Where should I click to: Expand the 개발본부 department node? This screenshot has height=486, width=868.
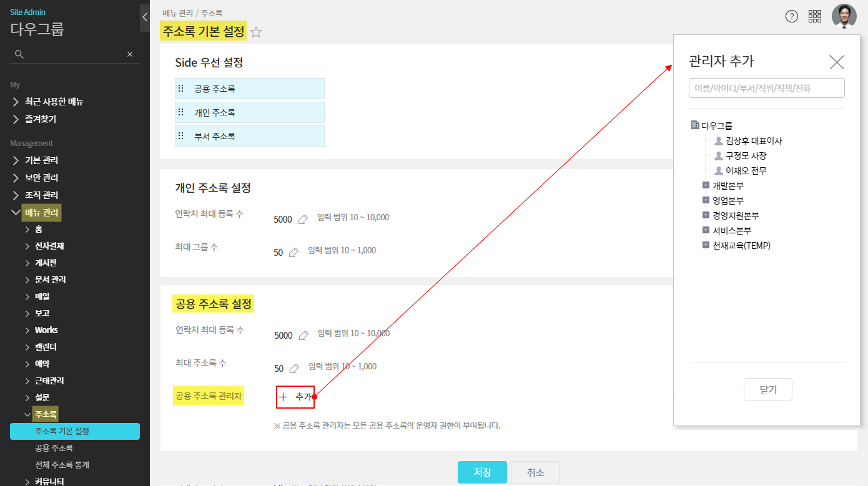[706, 185]
